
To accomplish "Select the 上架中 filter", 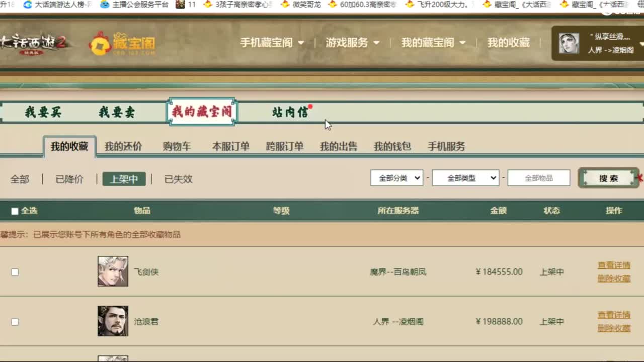I will coord(124,179).
